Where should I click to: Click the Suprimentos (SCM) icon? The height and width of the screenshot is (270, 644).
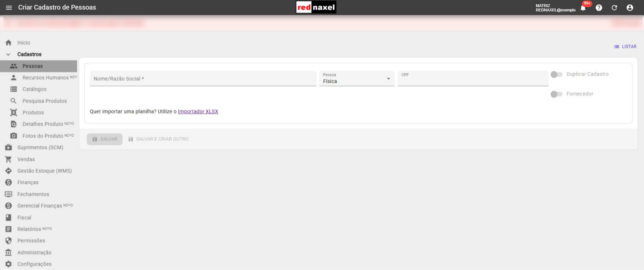point(8,147)
